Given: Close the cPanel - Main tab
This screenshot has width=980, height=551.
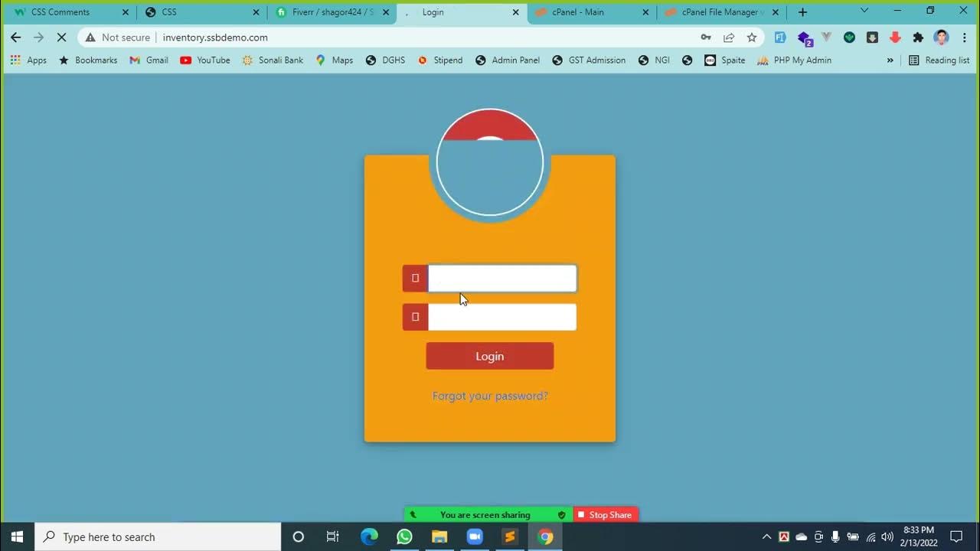Looking at the screenshot, I should (x=645, y=12).
